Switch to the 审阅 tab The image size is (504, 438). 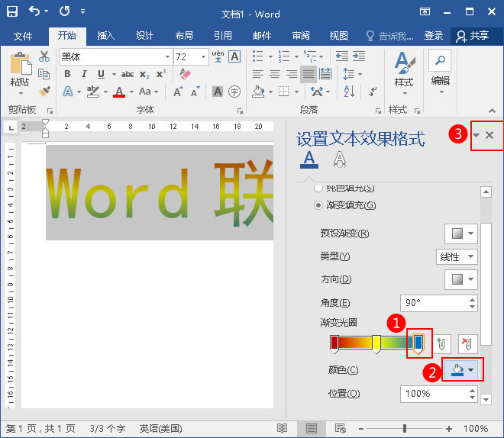coord(301,36)
